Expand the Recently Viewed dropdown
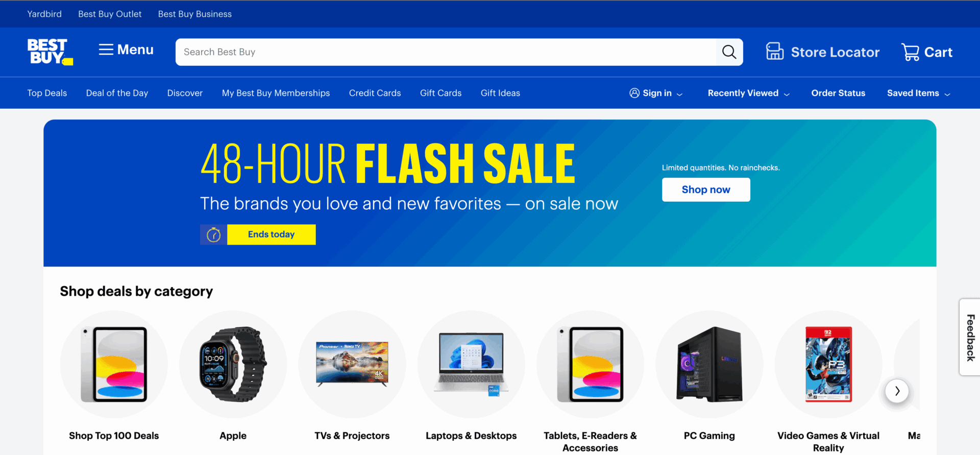 (787, 94)
